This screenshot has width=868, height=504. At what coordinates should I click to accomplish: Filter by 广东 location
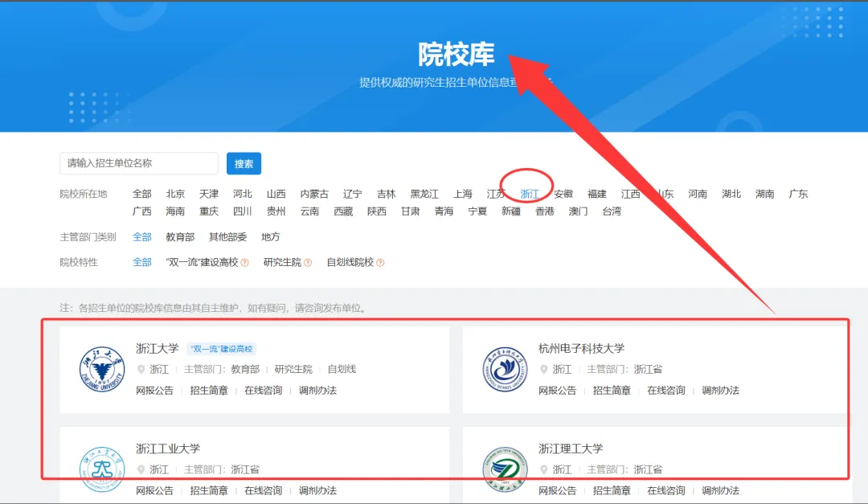pos(798,194)
